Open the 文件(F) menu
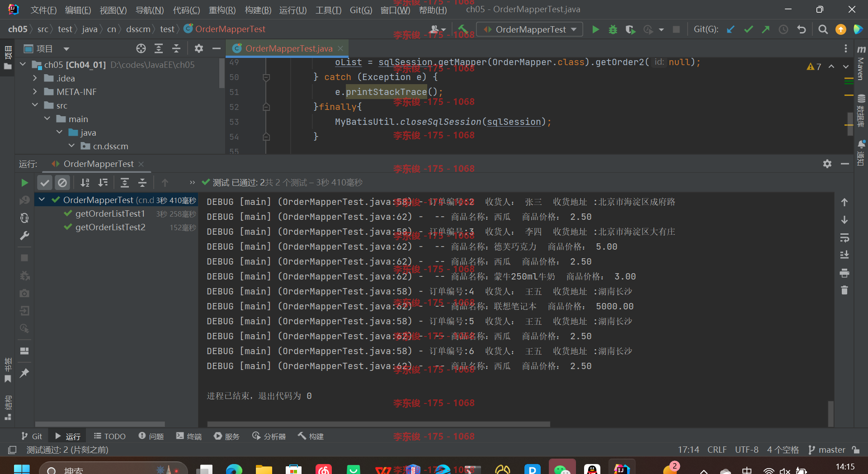Image resolution: width=868 pixels, height=474 pixels. [43, 10]
